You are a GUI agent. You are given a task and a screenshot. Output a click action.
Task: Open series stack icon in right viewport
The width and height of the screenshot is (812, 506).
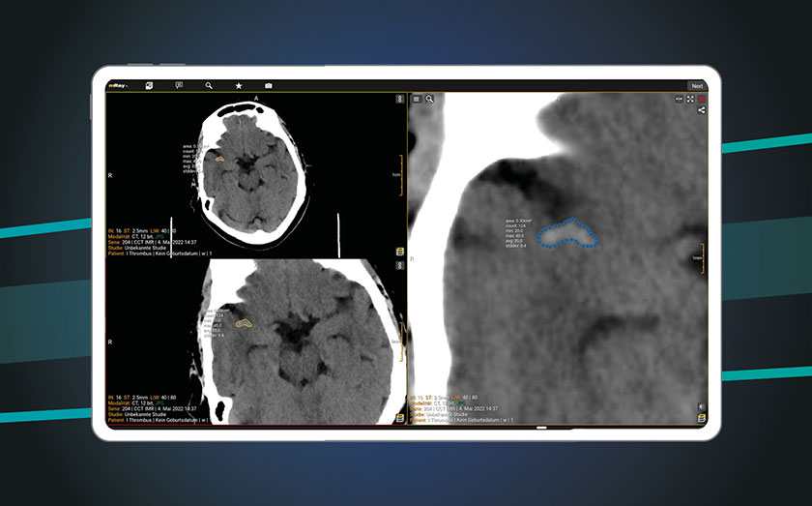(702, 418)
